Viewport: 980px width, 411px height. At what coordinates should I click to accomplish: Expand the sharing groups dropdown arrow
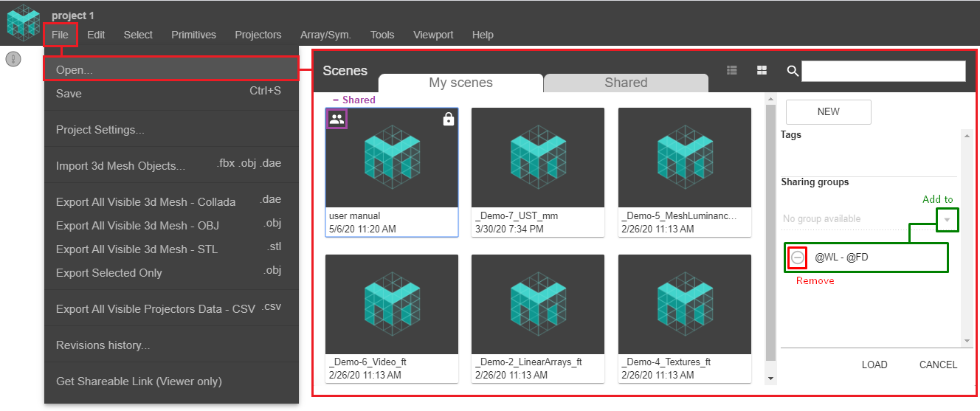coord(948,219)
